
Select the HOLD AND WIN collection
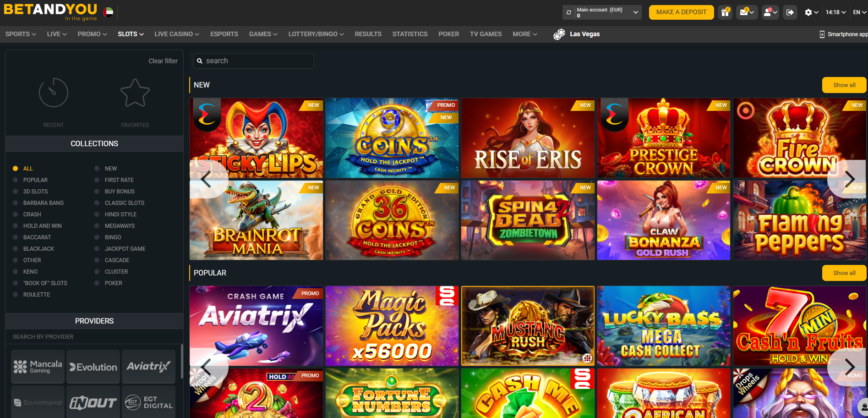pos(42,226)
